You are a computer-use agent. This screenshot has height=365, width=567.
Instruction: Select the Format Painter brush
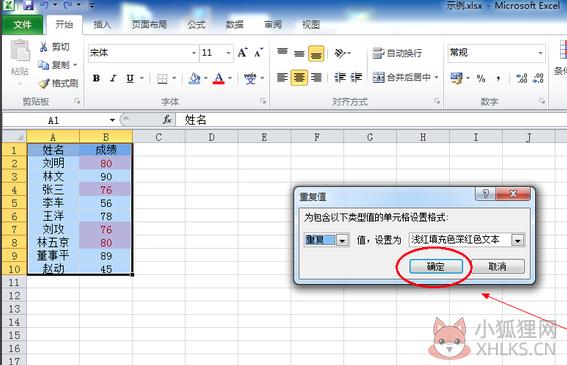click(44, 84)
